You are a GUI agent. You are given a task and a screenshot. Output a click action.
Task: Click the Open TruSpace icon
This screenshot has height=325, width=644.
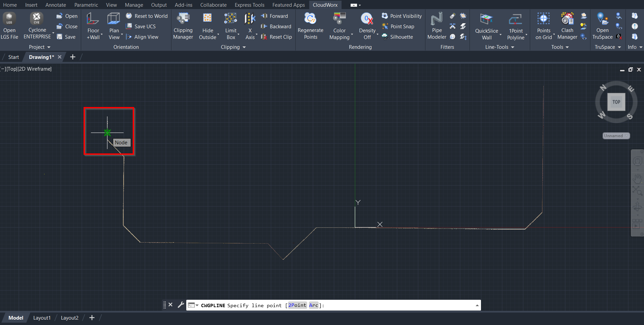pos(602,19)
